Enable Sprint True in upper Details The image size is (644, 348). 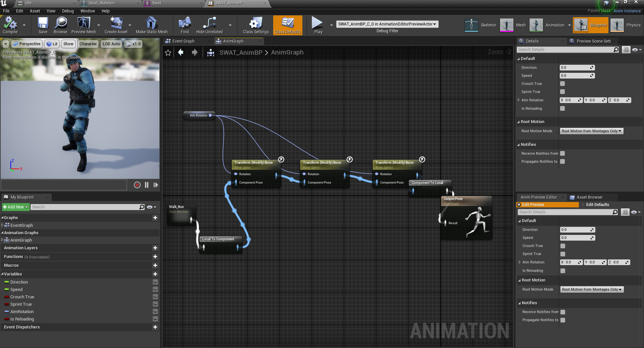(x=562, y=92)
